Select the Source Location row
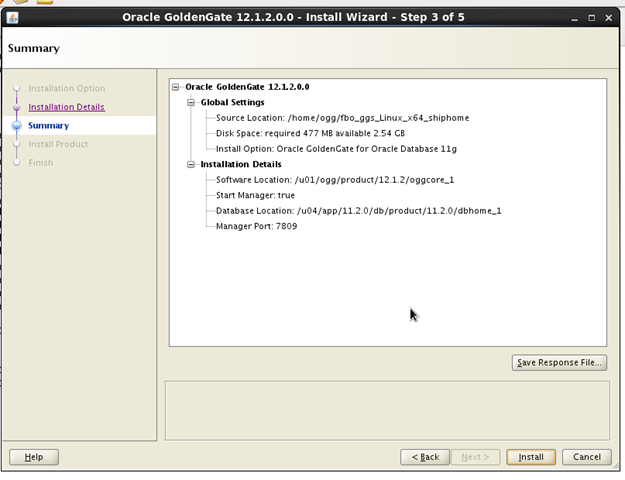The height and width of the screenshot is (480, 625). 342,118
